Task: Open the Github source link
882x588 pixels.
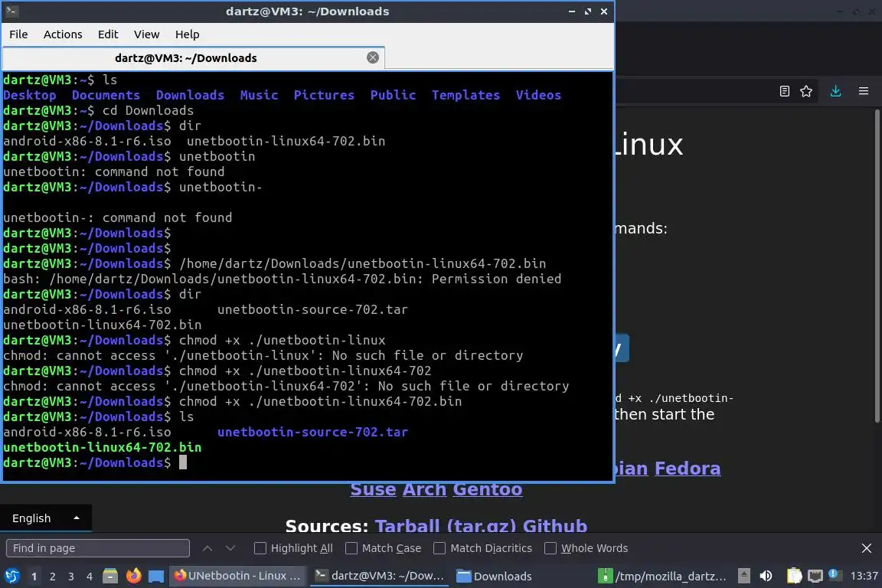Action: [x=555, y=525]
